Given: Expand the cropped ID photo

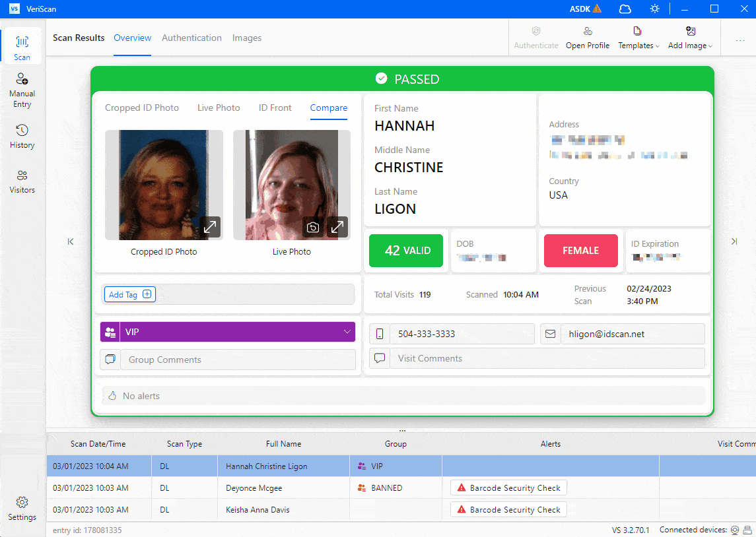Looking at the screenshot, I should (x=210, y=227).
